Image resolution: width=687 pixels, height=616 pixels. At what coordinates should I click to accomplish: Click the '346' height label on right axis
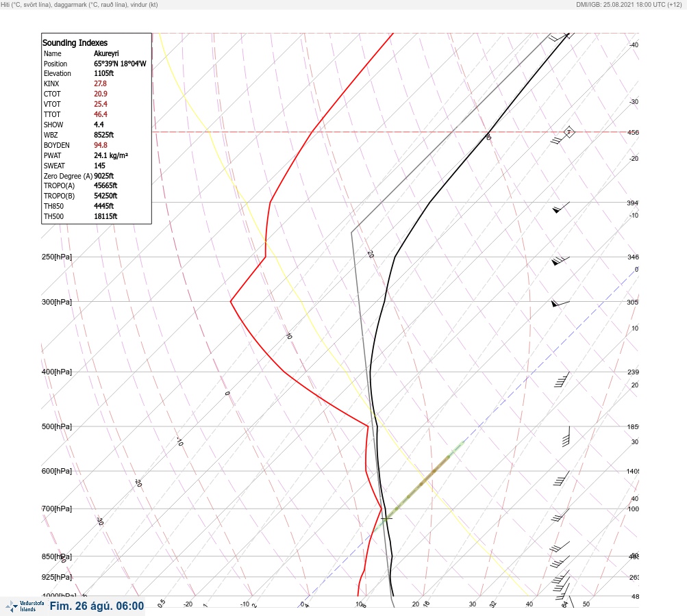(x=633, y=257)
